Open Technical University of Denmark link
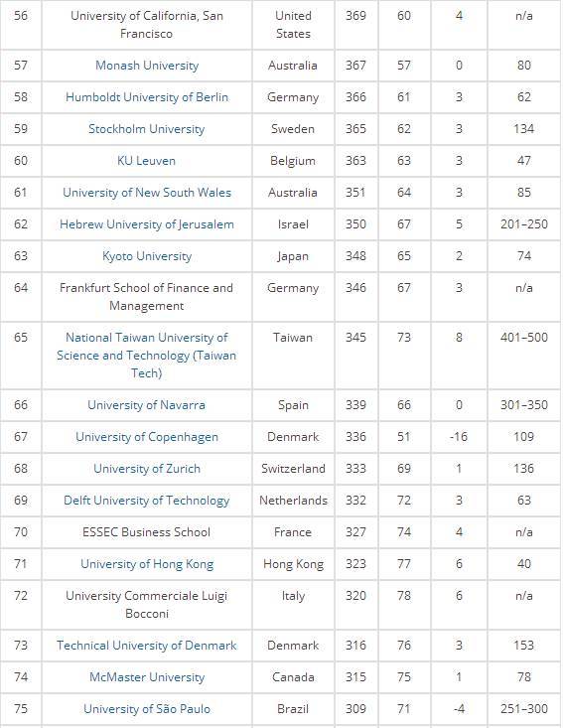The width and height of the screenshot is (563, 728). [147, 646]
